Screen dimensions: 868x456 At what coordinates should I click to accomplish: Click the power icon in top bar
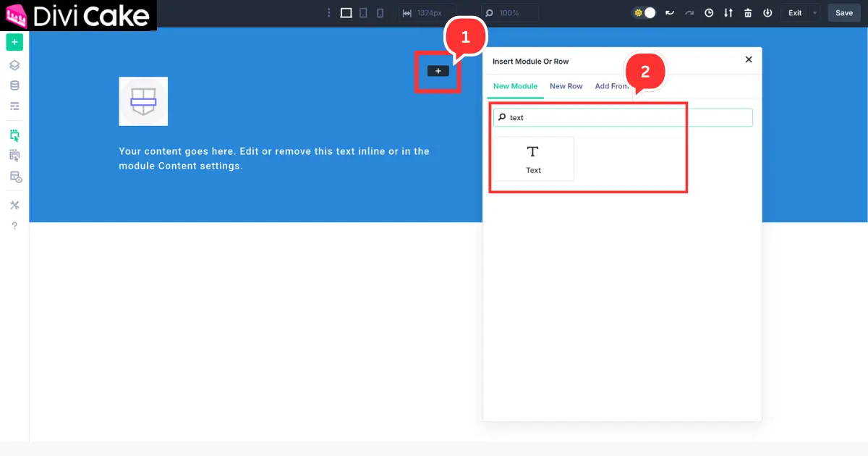[767, 13]
